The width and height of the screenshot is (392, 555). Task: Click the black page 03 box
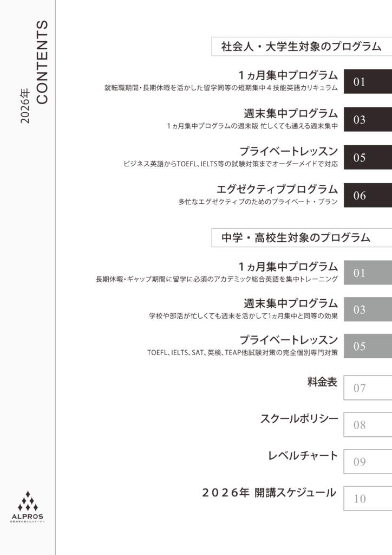tap(367, 120)
